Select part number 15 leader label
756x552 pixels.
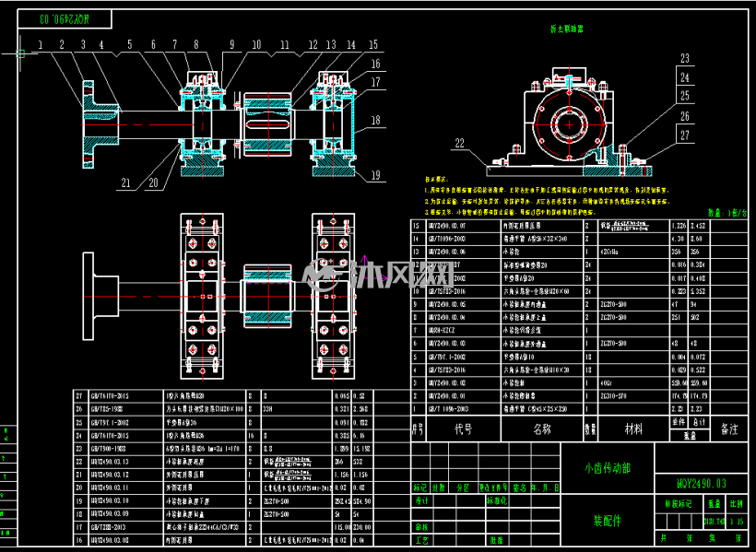point(373,45)
